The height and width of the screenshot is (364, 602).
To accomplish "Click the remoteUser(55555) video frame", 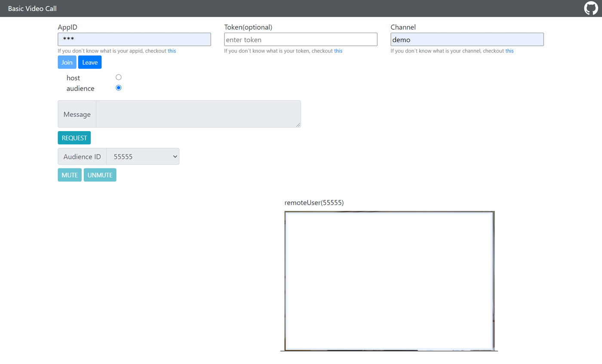I will coord(390,281).
